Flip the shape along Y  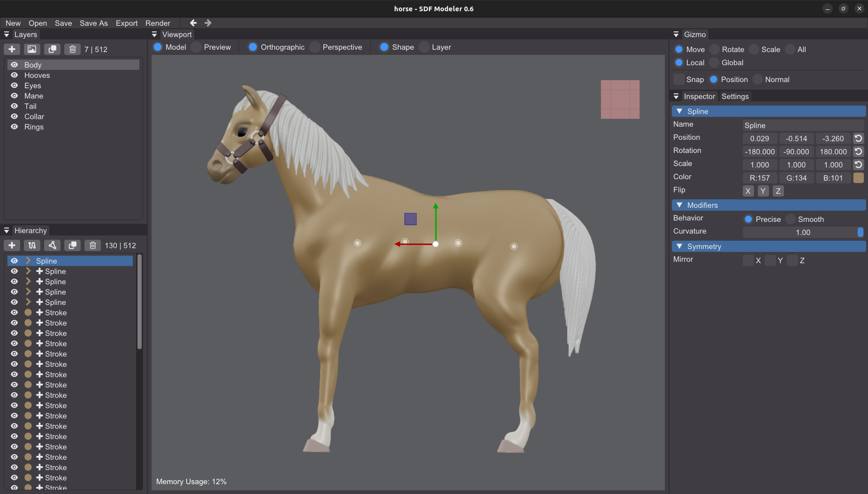763,191
